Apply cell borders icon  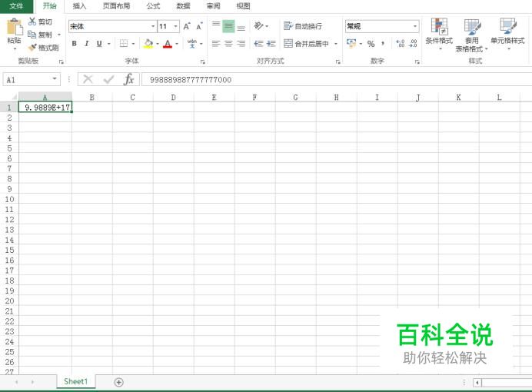tap(124, 43)
